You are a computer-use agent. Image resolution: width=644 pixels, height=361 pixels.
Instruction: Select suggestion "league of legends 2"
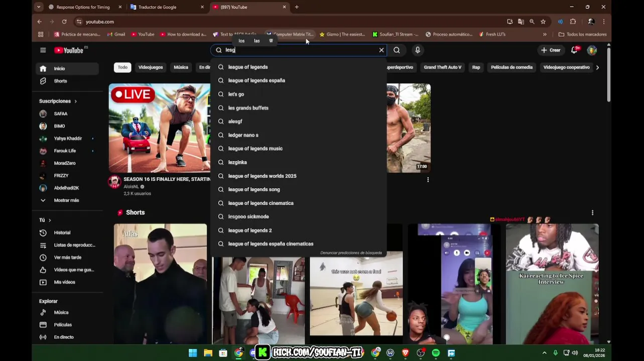298,230
